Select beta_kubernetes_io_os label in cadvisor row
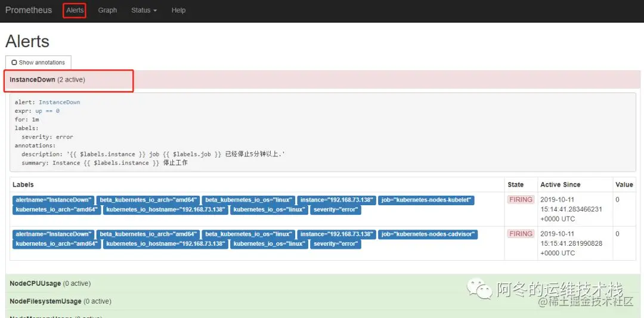This screenshot has width=644, height=318. tap(249, 234)
